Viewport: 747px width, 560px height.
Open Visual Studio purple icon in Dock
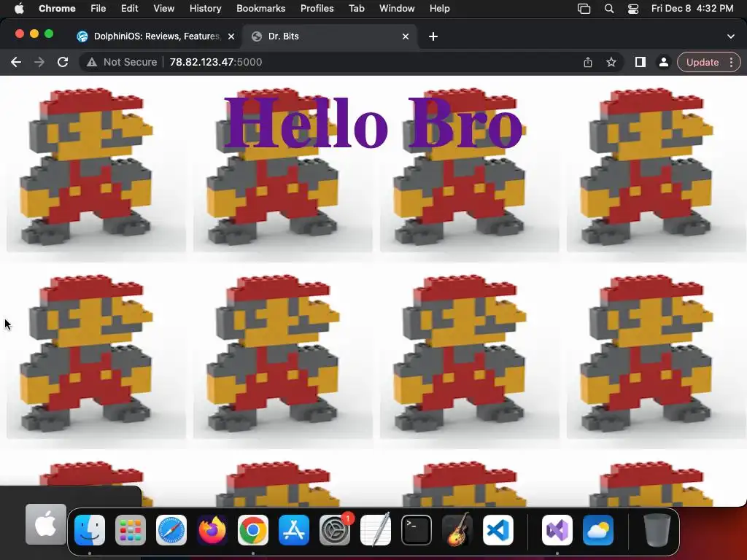click(557, 530)
